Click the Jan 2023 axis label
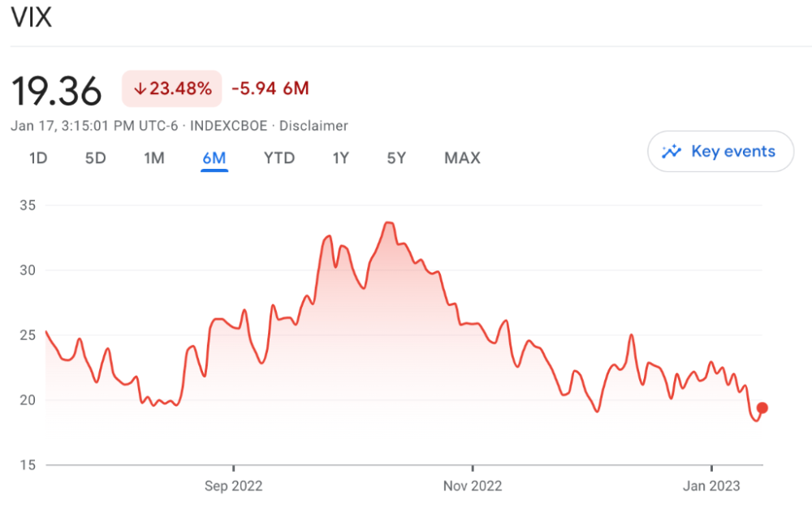812x509 pixels. tap(711, 485)
